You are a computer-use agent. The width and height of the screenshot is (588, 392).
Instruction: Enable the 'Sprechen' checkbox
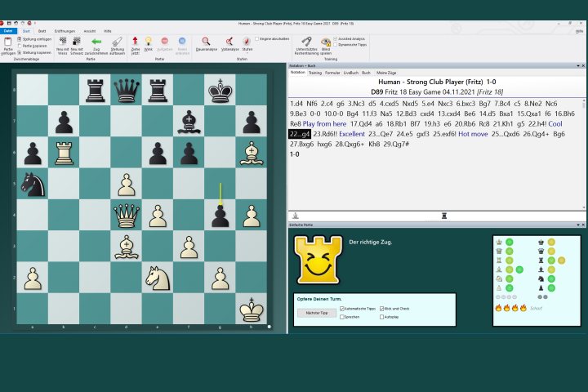(342, 317)
